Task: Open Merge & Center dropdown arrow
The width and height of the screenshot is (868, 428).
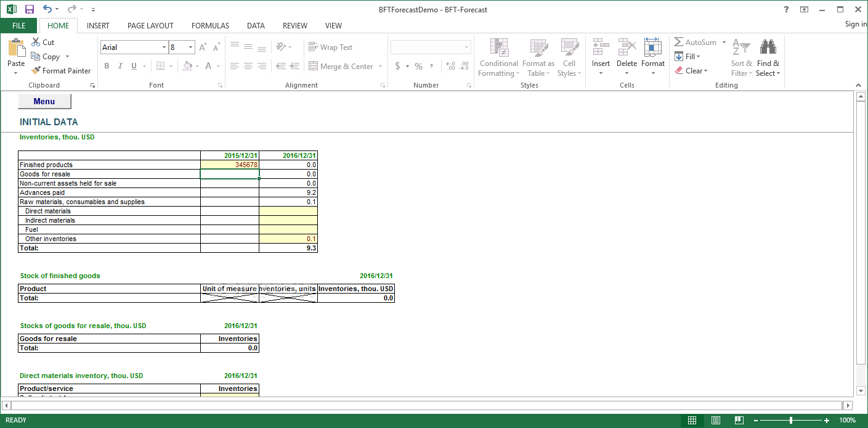Action: [380, 66]
